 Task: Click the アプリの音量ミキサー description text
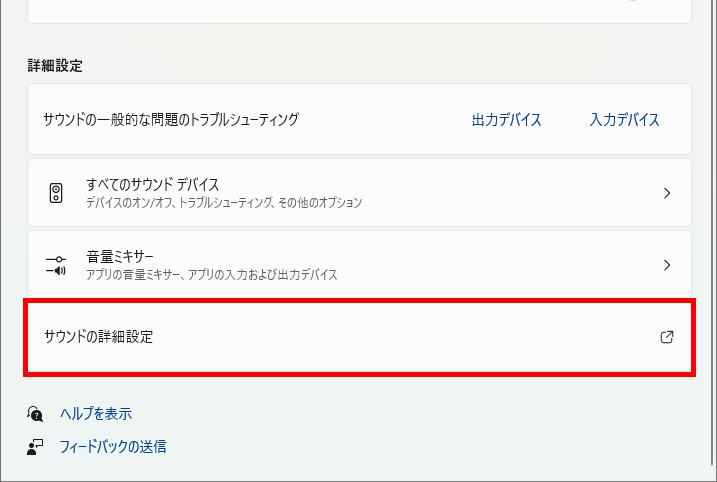point(212,275)
